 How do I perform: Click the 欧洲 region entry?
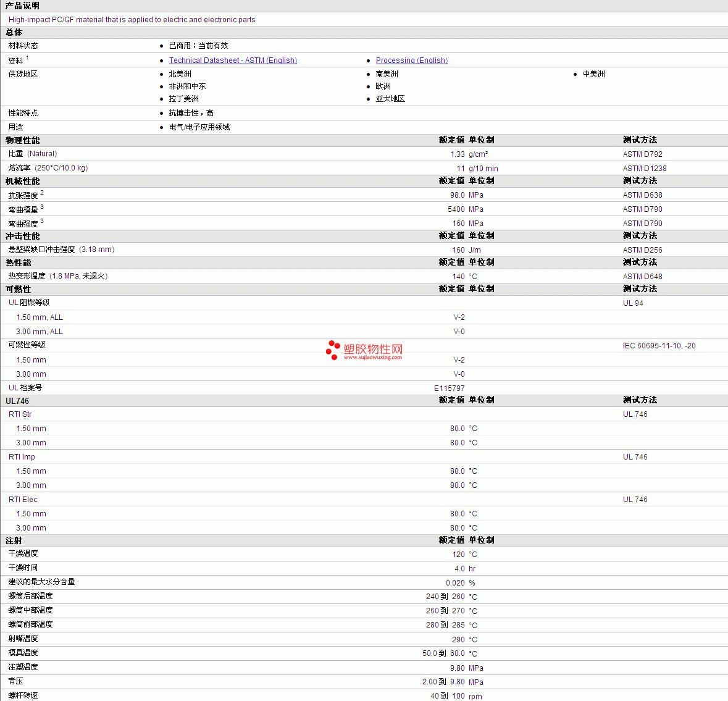(383, 86)
